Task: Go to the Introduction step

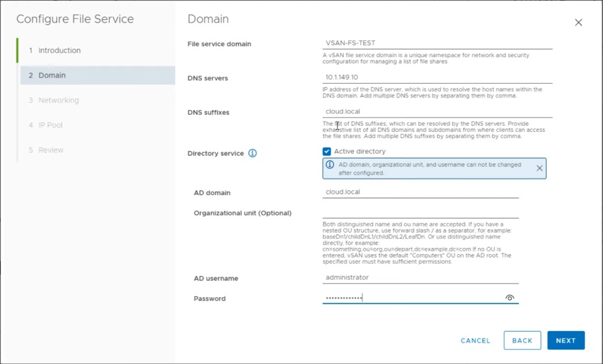Action: (x=59, y=51)
